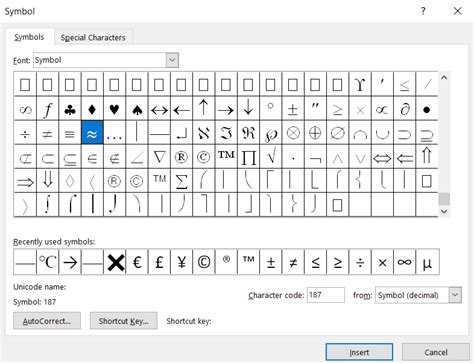Expand the 'from' Symbol (decimal) dropdown
This screenshot has width=474, height=363.
(455, 295)
